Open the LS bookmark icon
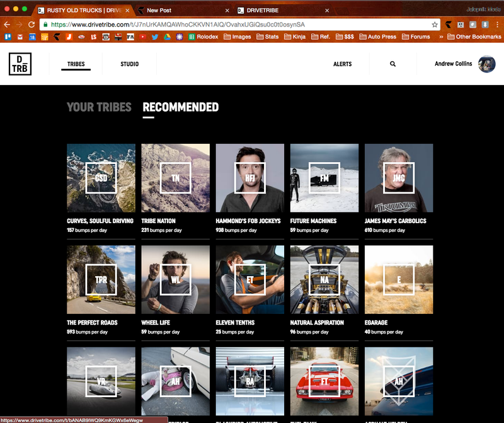Image resolution: width=504 pixels, height=423 pixels. coord(93,37)
